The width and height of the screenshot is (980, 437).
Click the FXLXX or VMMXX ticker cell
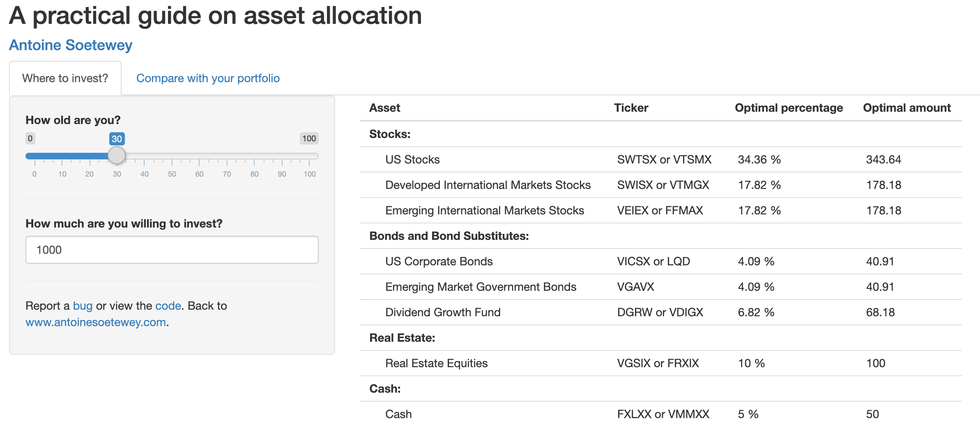663,414
